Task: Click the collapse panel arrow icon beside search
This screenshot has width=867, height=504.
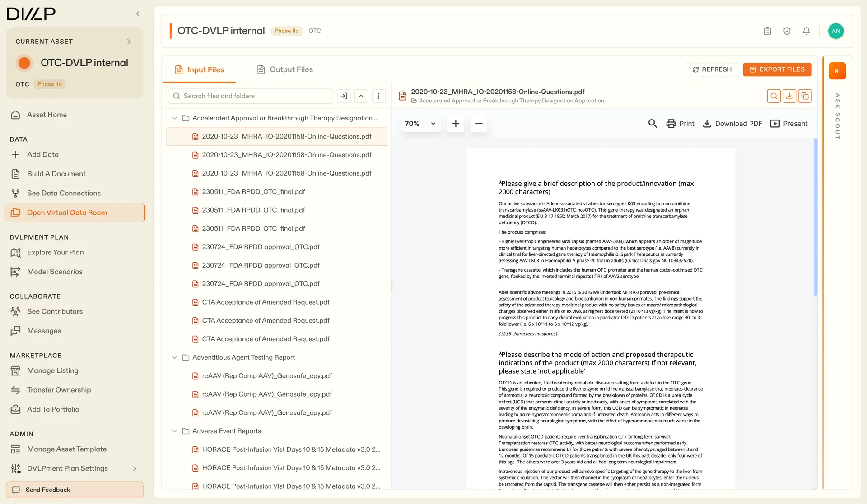Action: click(344, 96)
